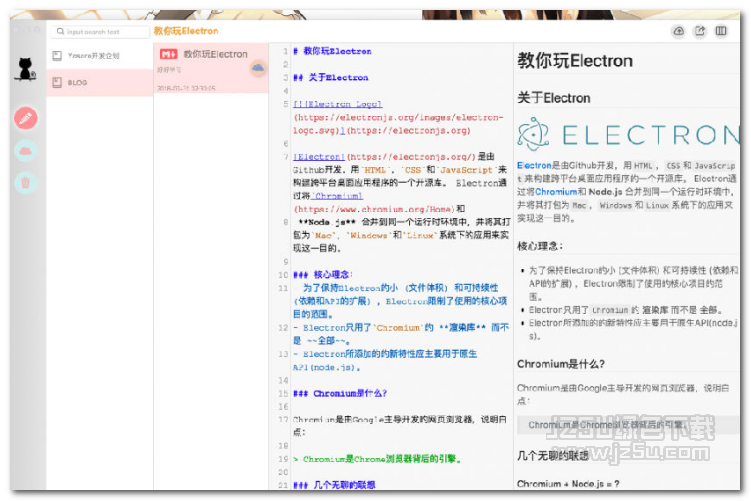Click the large preview title 教你玩Electron
This screenshot has width=751, height=501.
pyautogui.click(x=575, y=61)
